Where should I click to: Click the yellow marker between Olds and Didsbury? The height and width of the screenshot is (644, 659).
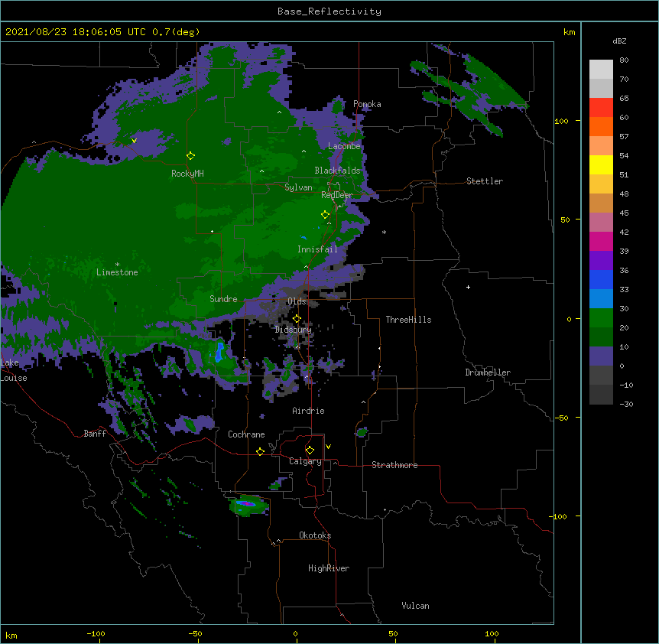tap(297, 319)
